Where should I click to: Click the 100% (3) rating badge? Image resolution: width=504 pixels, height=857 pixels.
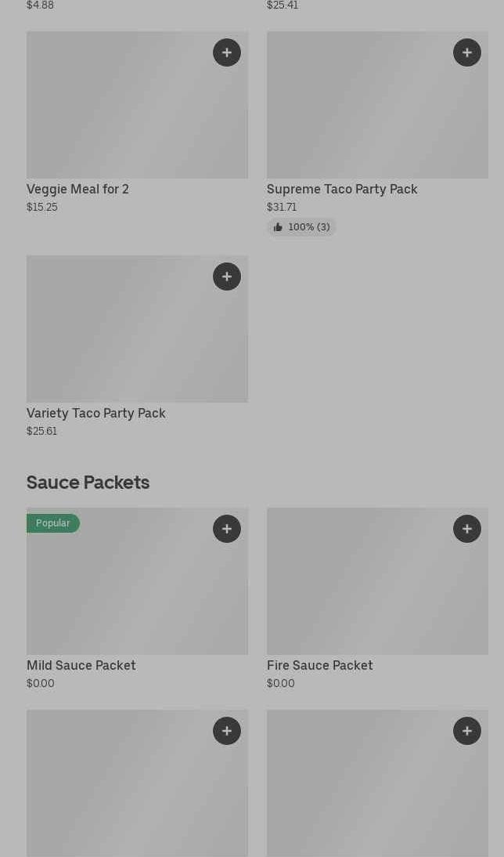point(302,227)
